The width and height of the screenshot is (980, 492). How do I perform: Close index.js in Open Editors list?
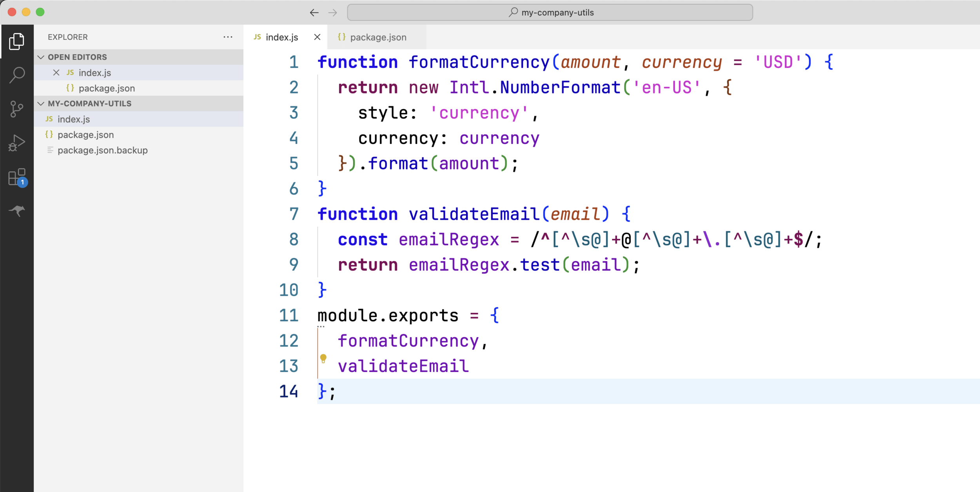tap(56, 73)
